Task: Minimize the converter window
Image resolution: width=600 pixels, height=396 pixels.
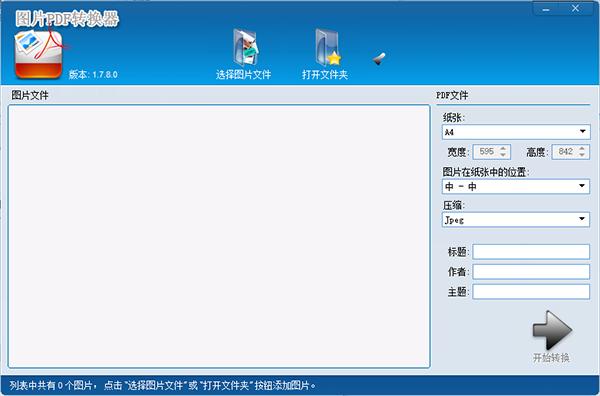Action: [546, 9]
